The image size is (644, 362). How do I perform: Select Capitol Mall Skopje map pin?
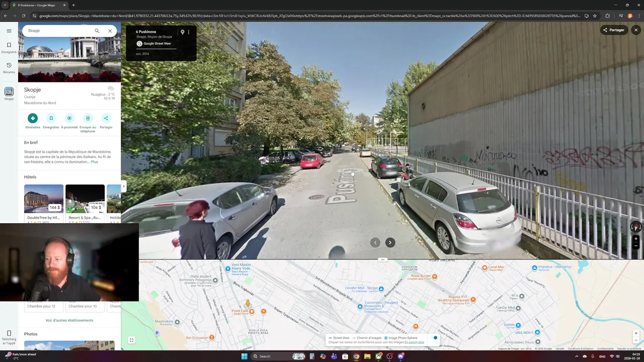381,289
